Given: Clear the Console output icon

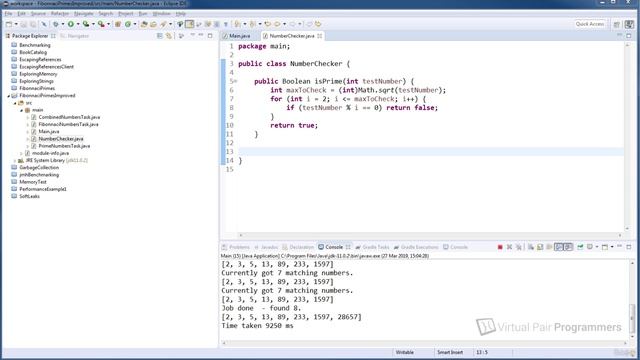Looking at the screenshot, I should tap(531, 247).
